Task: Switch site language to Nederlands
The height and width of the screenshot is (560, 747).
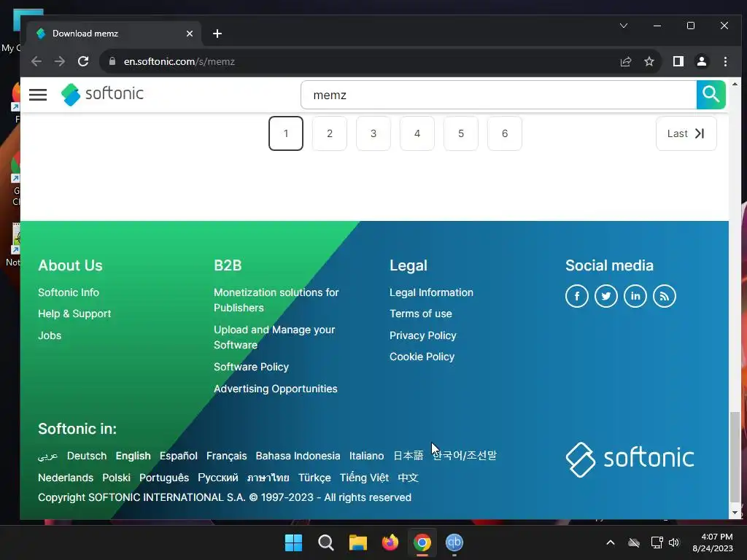Action: [x=66, y=478]
